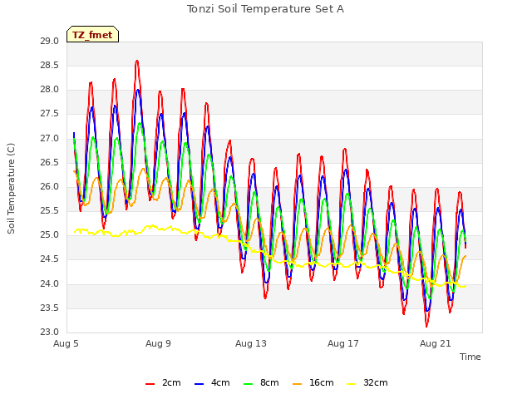The image size is (532, 399).
Task: Click the Aug 13 x-axis tick label
Action: pyautogui.click(x=251, y=343)
